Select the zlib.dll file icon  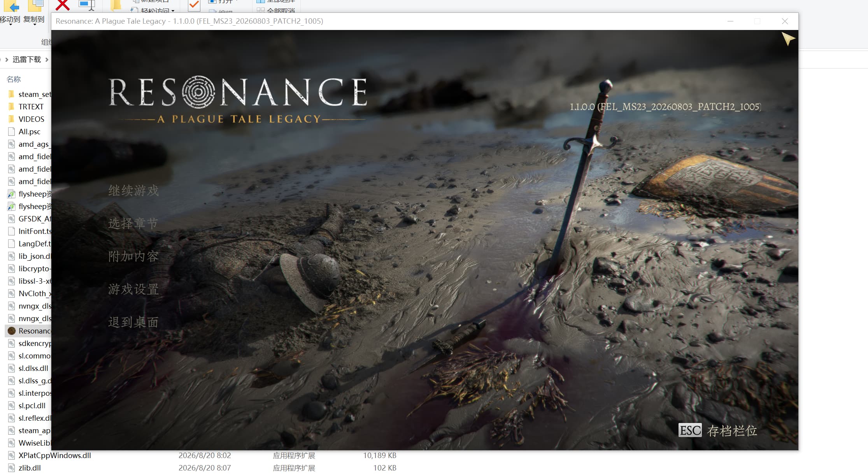[x=11, y=468]
